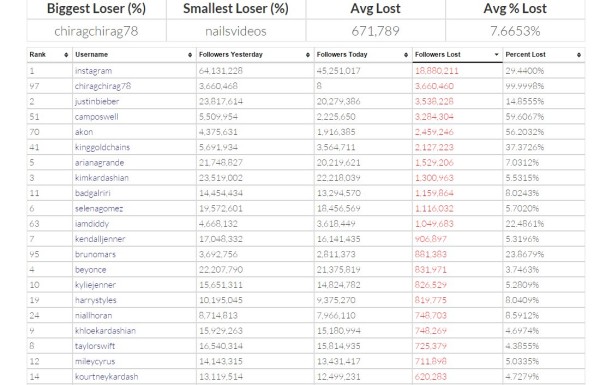This screenshot has width=600, height=385.
Task: Click the Percent Lost sort arrows icon
Action: tap(579, 55)
